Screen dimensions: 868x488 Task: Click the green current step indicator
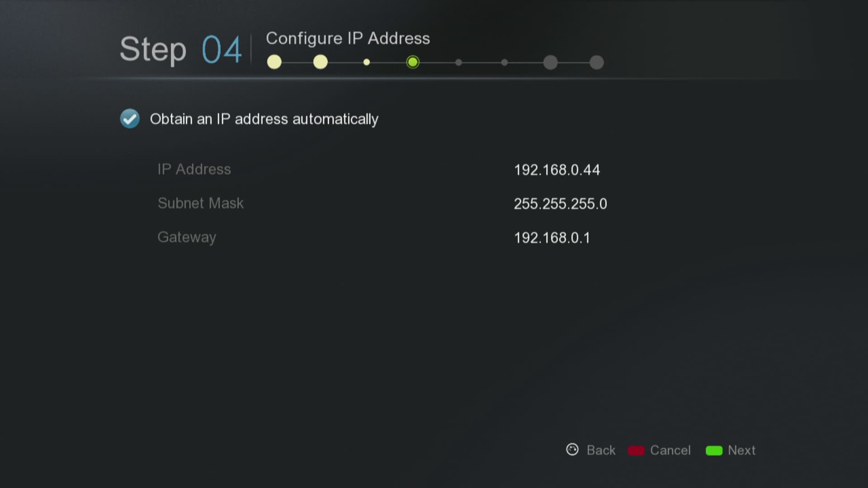[413, 62]
